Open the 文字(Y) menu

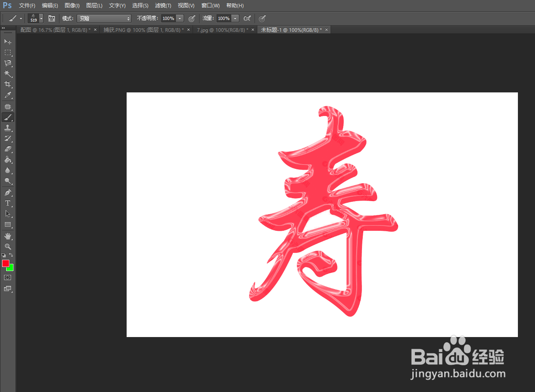coord(117,6)
